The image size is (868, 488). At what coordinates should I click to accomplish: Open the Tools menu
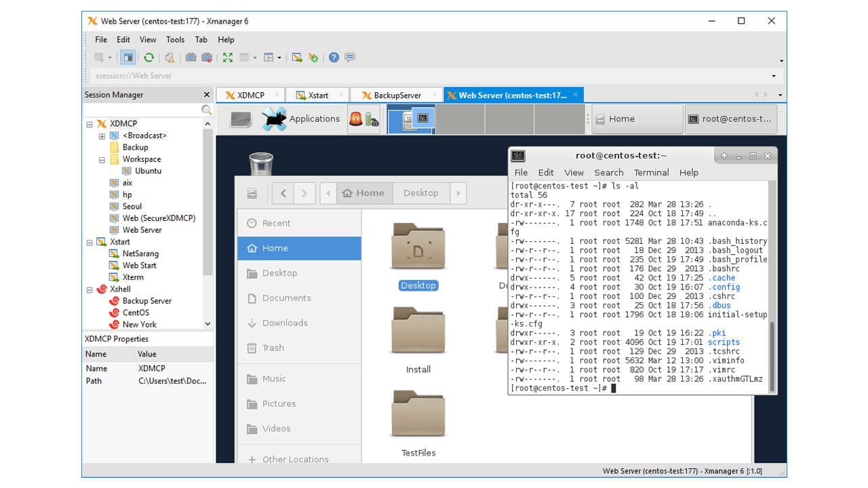[175, 39]
